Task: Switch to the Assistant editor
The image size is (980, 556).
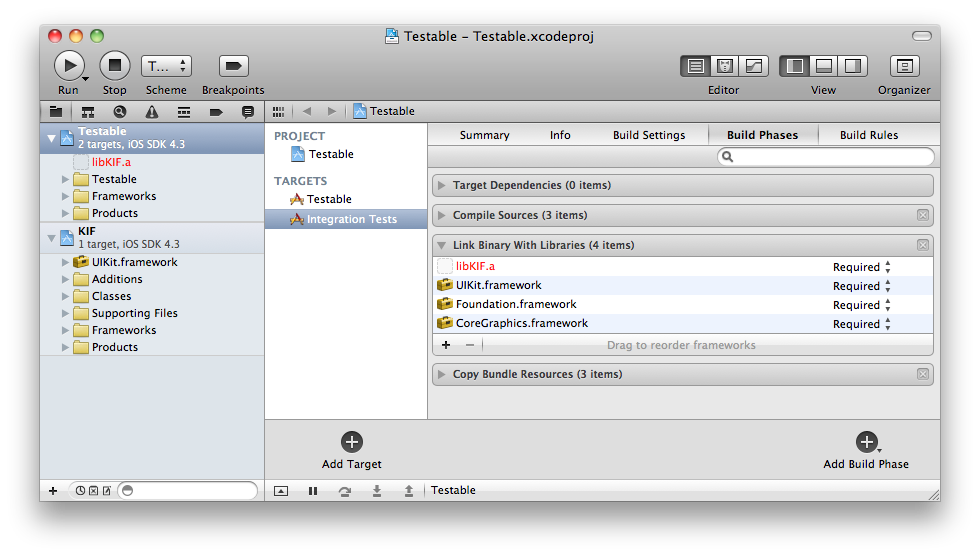Action: pos(724,66)
